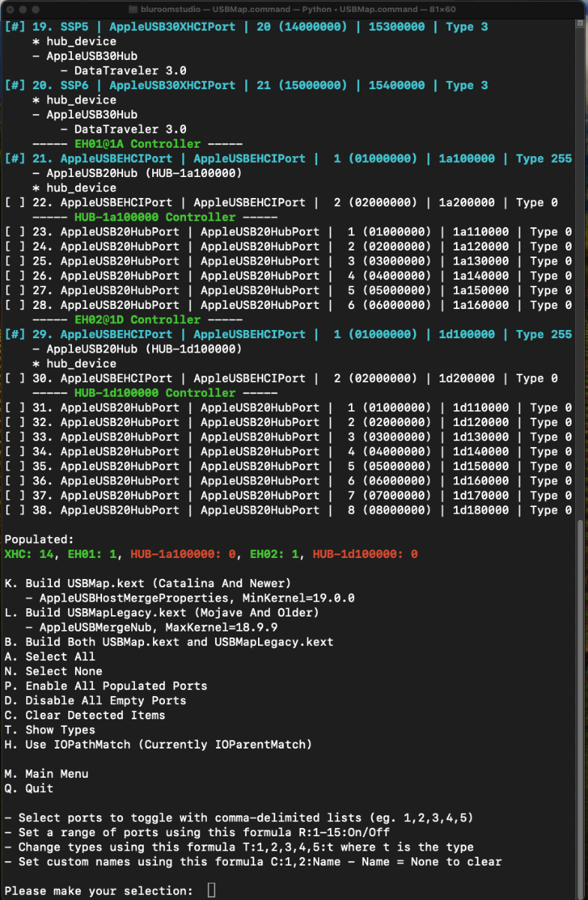
Task: Click port row 28 with address 1a160000
Action: pyautogui.click(x=288, y=304)
